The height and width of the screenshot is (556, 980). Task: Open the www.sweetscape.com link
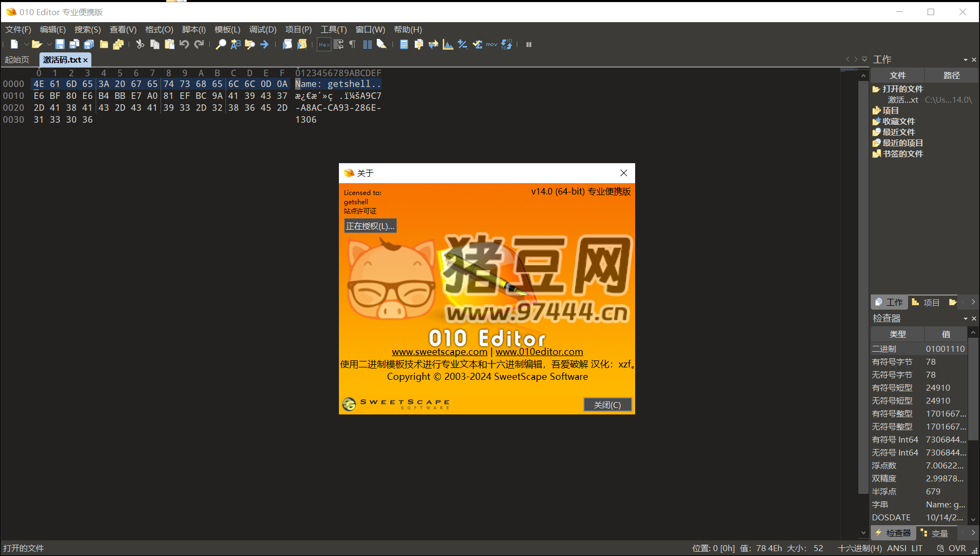(439, 352)
